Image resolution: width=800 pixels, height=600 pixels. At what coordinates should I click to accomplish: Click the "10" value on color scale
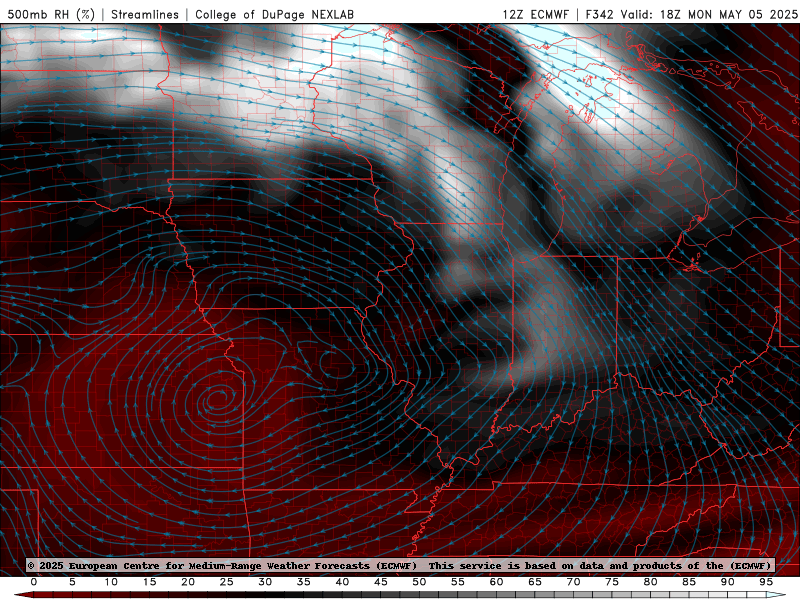click(111, 582)
